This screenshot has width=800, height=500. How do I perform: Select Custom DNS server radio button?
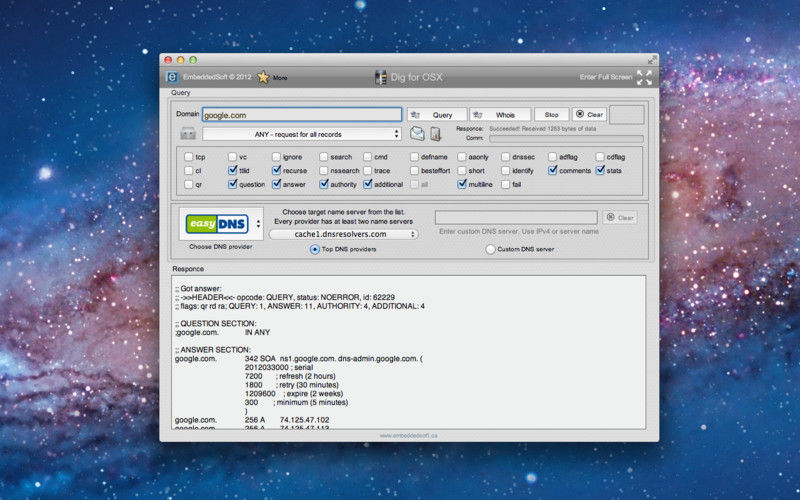click(x=490, y=249)
